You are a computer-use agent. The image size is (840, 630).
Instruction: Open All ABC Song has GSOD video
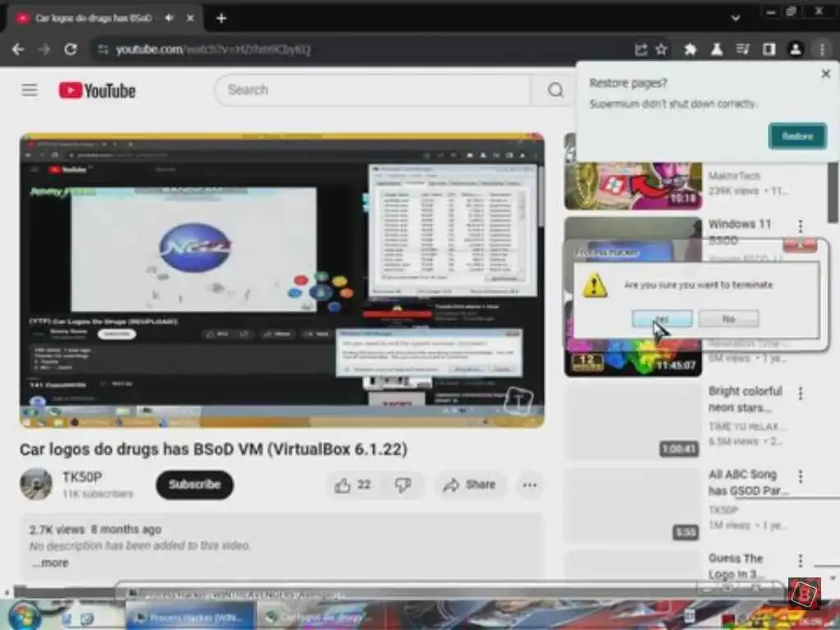[747, 482]
